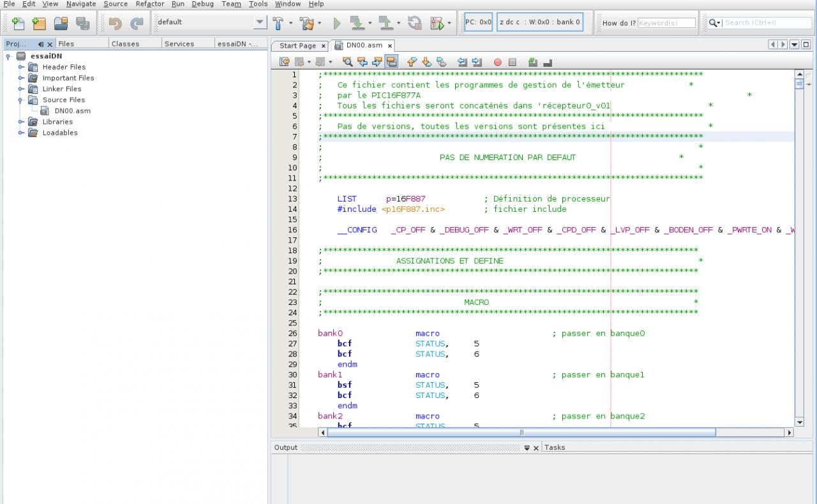
Task: Click the Clean and Build icon
Action: pyautogui.click(x=308, y=23)
